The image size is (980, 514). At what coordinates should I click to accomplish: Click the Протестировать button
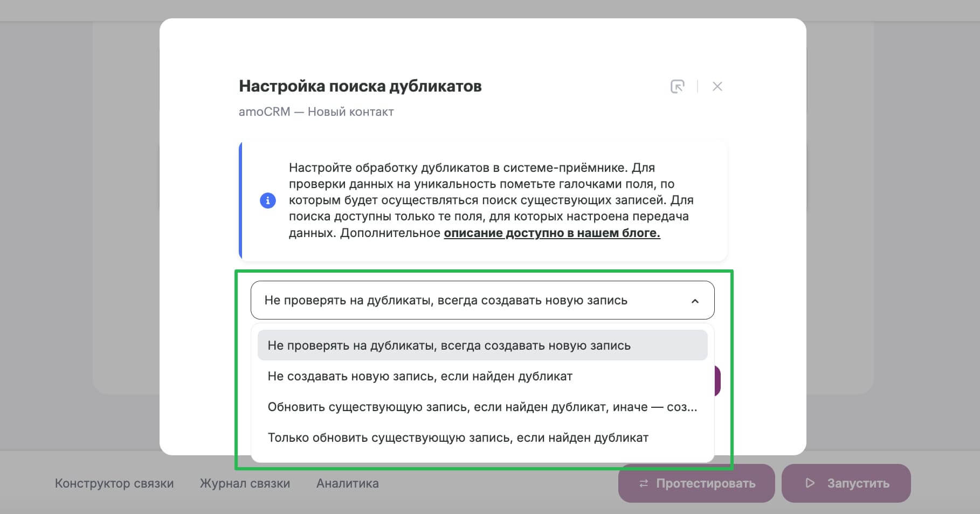[696, 483]
